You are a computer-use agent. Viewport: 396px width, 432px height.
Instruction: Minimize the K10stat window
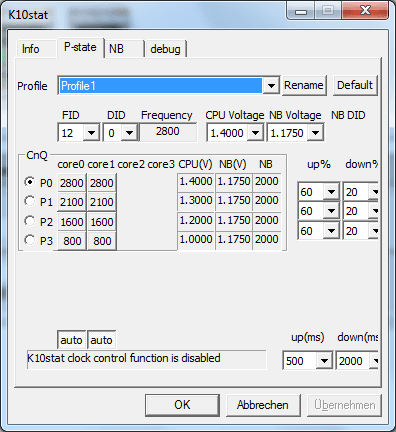301,11
